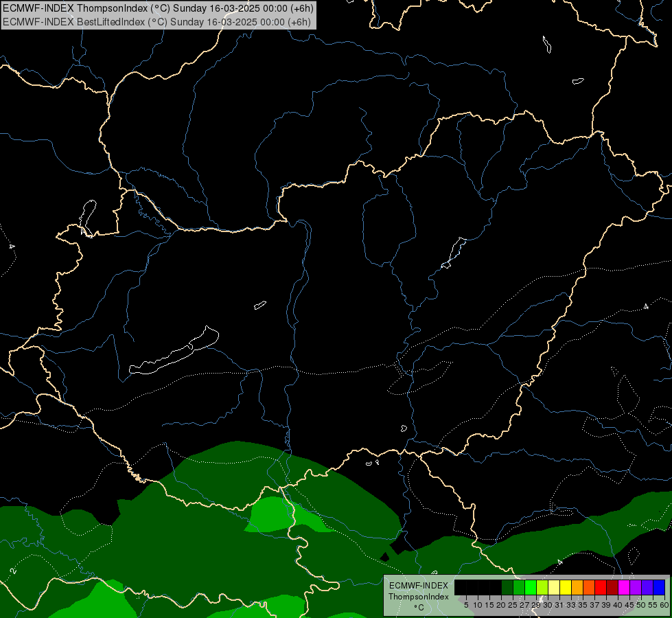Click the legend value label 30
Image resolution: width=672 pixels, height=618 pixels.
click(x=548, y=605)
